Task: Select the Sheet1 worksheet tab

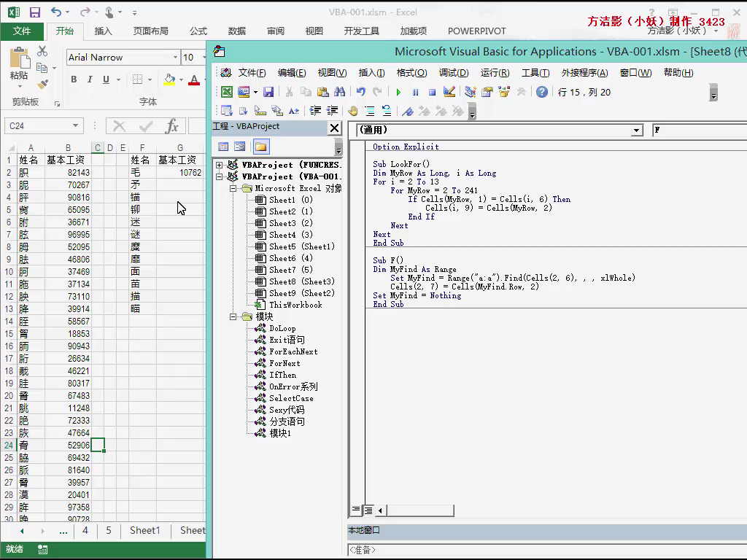Action: [145, 530]
